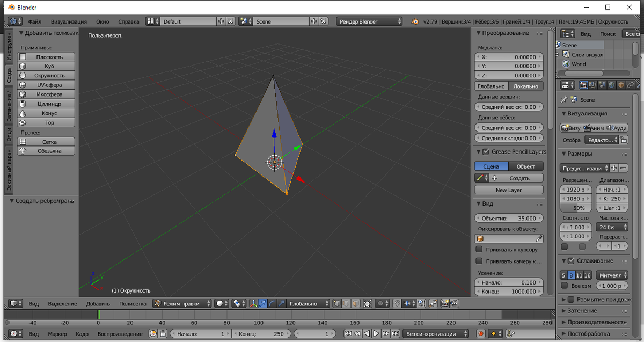Enable Привязать камеру к виду checkbox
Image resolution: width=644 pixels, height=342 pixels.
tap(479, 261)
